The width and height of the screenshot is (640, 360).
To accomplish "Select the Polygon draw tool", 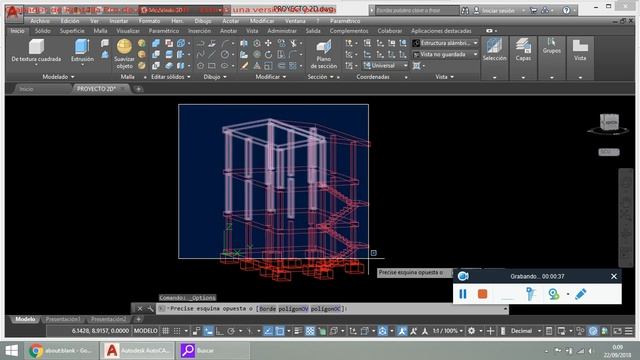I will point(200,65).
